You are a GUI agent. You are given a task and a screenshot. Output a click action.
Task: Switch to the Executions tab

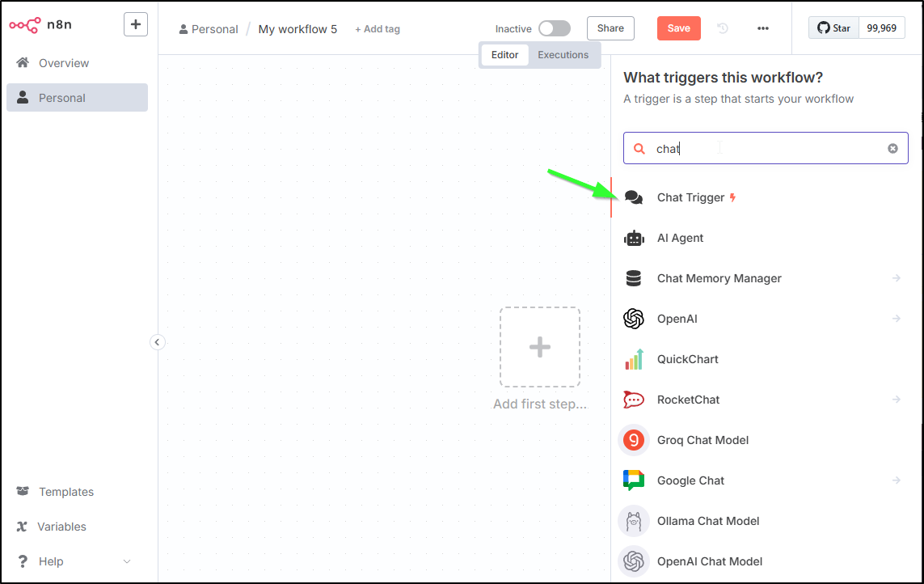(x=563, y=55)
